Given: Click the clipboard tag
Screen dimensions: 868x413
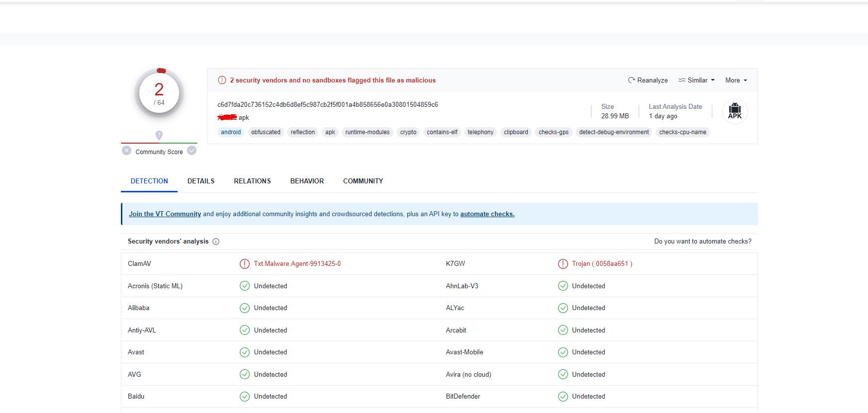Looking at the screenshot, I should click(516, 132).
